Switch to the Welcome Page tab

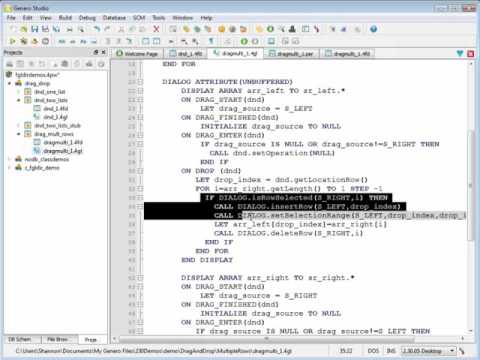138,54
